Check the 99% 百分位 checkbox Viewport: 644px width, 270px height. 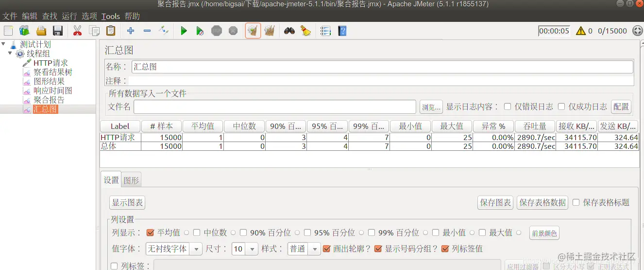coord(372,233)
